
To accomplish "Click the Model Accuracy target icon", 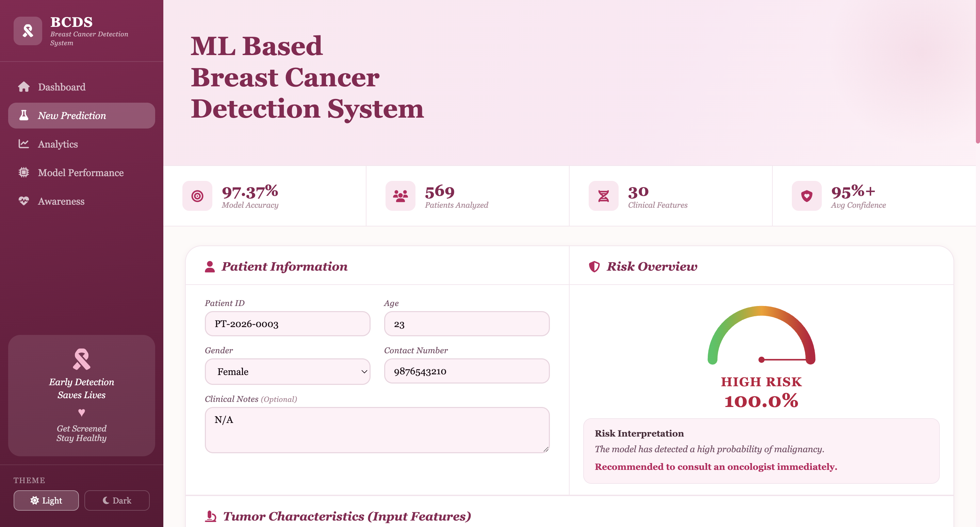I will click(x=197, y=196).
